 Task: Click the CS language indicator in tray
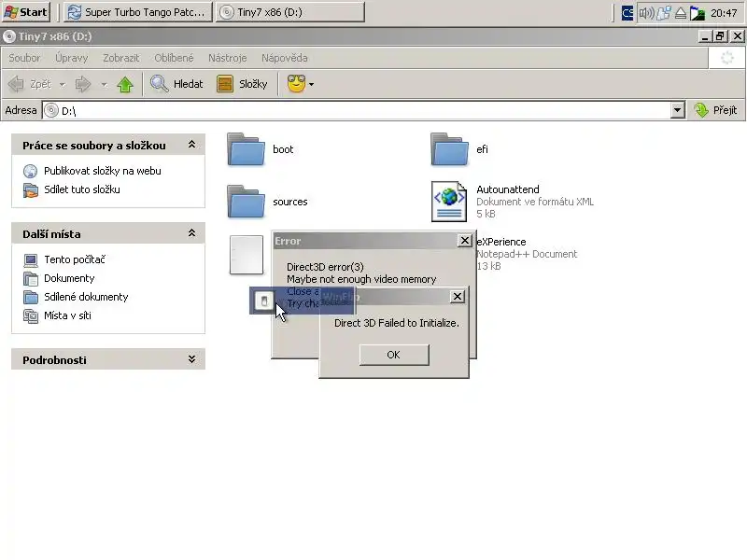627,13
